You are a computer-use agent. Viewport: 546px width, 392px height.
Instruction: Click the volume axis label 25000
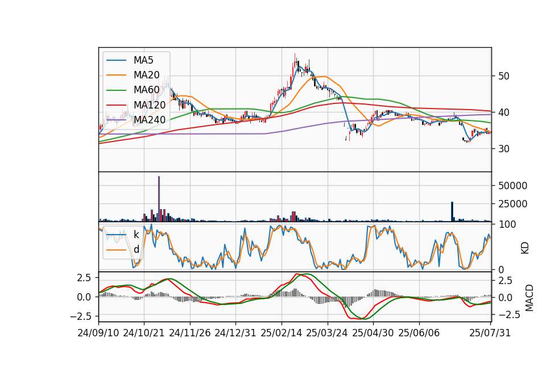(512, 204)
